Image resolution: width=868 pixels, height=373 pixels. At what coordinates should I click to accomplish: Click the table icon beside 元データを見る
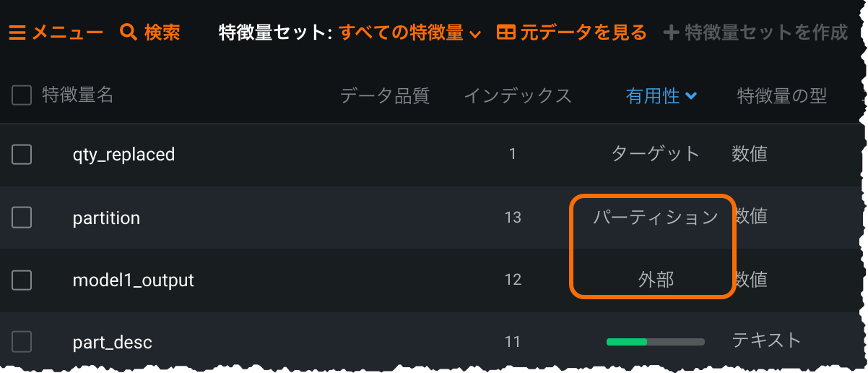click(x=506, y=33)
